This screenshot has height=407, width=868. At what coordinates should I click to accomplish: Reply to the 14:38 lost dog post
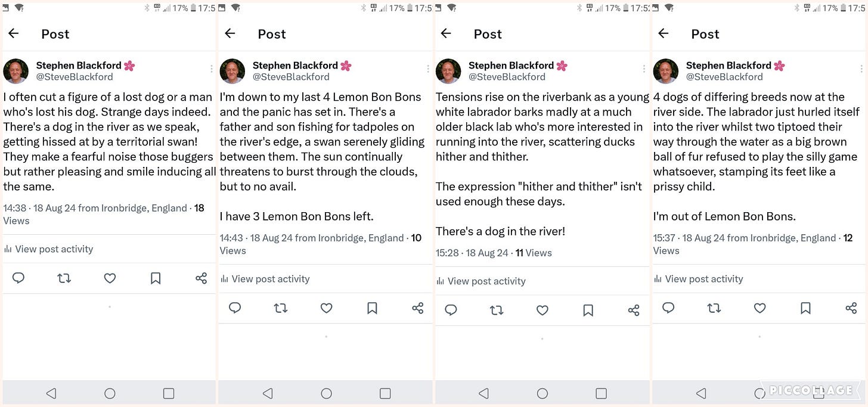pos(18,278)
